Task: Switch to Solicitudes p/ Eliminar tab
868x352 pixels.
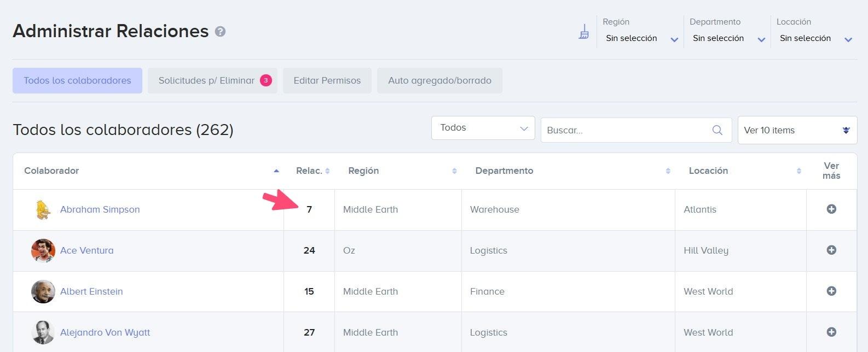Action: click(212, 80)
